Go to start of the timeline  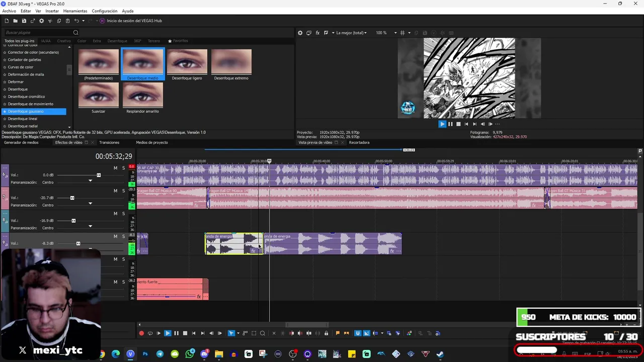click(x=194, y=333)
